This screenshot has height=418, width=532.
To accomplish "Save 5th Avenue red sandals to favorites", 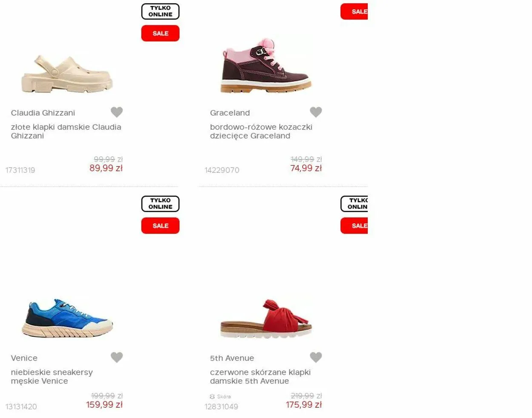I will 316,357.
